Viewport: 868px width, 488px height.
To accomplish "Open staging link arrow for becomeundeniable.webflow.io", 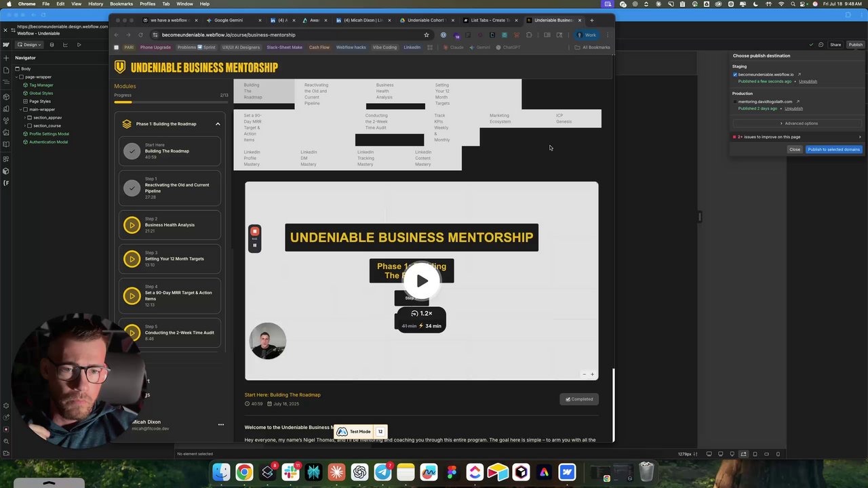I will coord(799,75).
